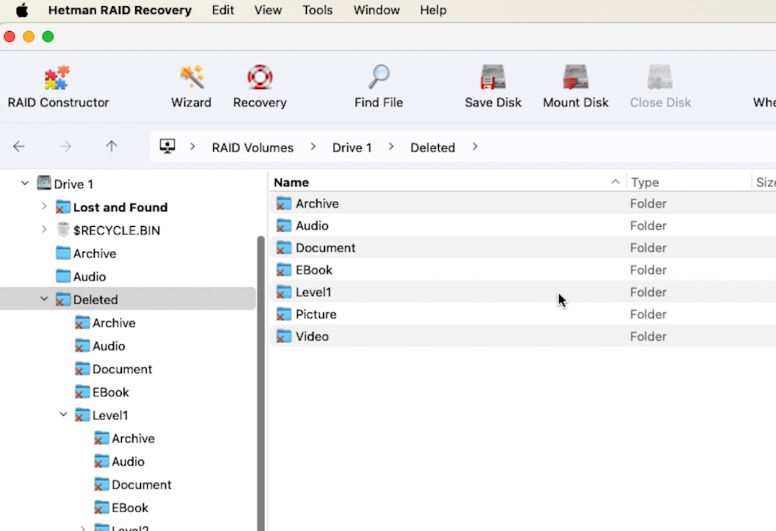The width and height of the screenshot is (776, 531).
Task: Select the Picture row in file list
Action: tap(523, 314)
